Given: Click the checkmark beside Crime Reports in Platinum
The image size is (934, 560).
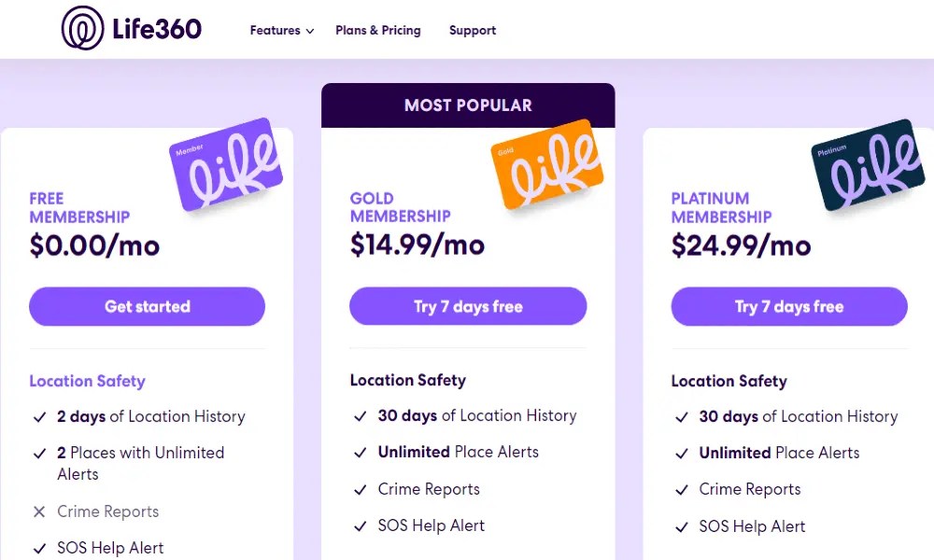Looking at the screenshot, I should coord(682,490).
